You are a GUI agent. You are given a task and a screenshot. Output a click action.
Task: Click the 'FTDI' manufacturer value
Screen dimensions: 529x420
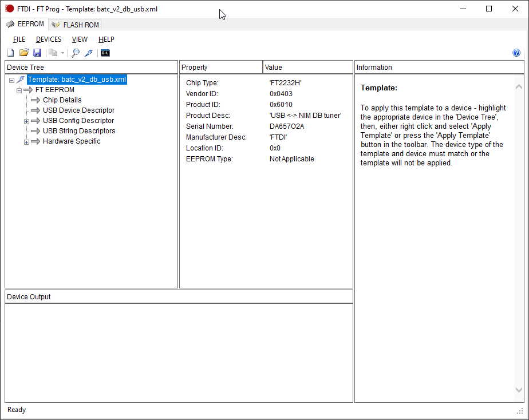pos(278,137)
